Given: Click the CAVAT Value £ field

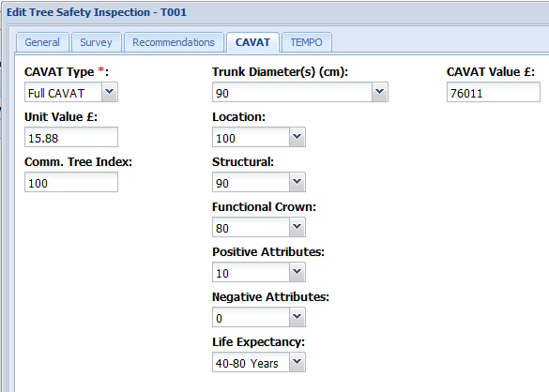Looking at the screenshot, I should click(494, 93).
